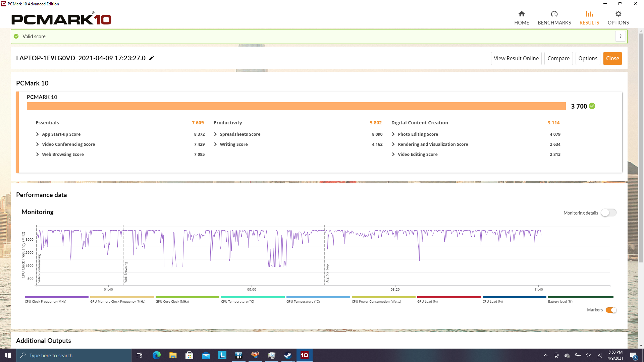The width and height of the screenshot is (644, 362).
Task: Toggle GPU Temperature legend series
Action: point(318,299)
